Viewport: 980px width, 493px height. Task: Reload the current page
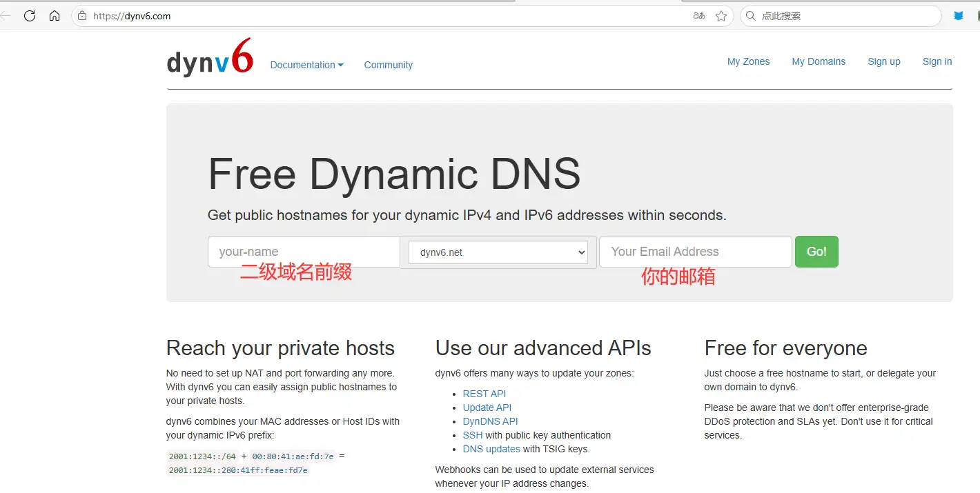tap(30, 15)
